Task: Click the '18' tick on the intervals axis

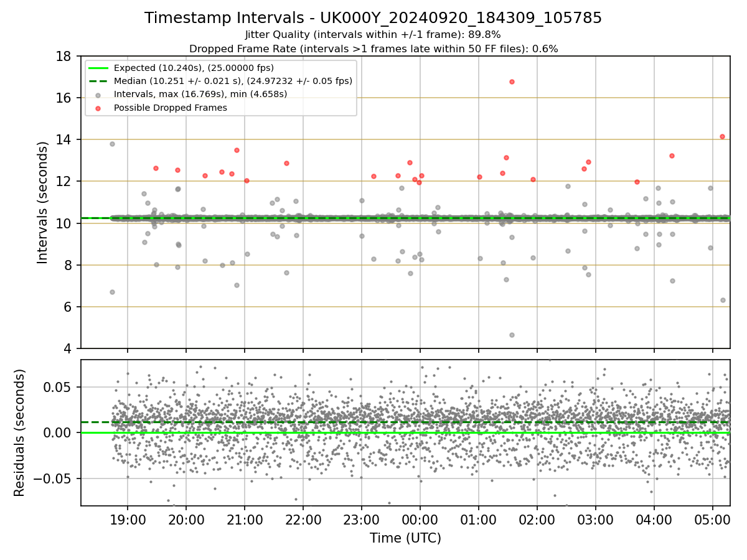Action: (63, 56)
